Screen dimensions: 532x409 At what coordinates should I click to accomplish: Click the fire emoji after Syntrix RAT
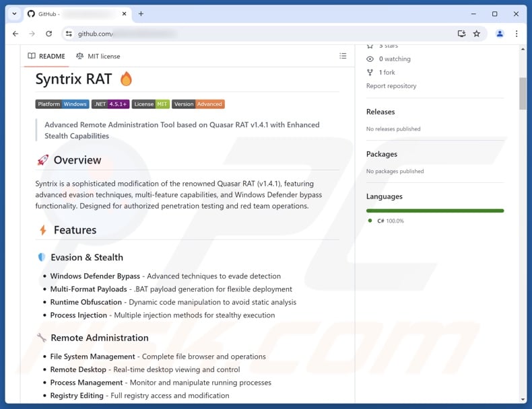click(126, 79)
